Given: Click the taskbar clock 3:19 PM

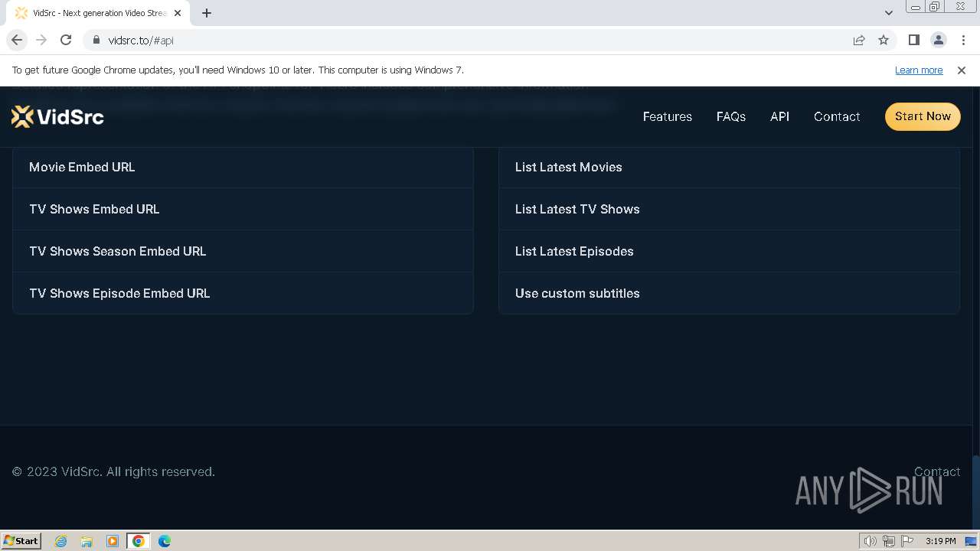Looking at the screenshot, I should pos(940,541).
